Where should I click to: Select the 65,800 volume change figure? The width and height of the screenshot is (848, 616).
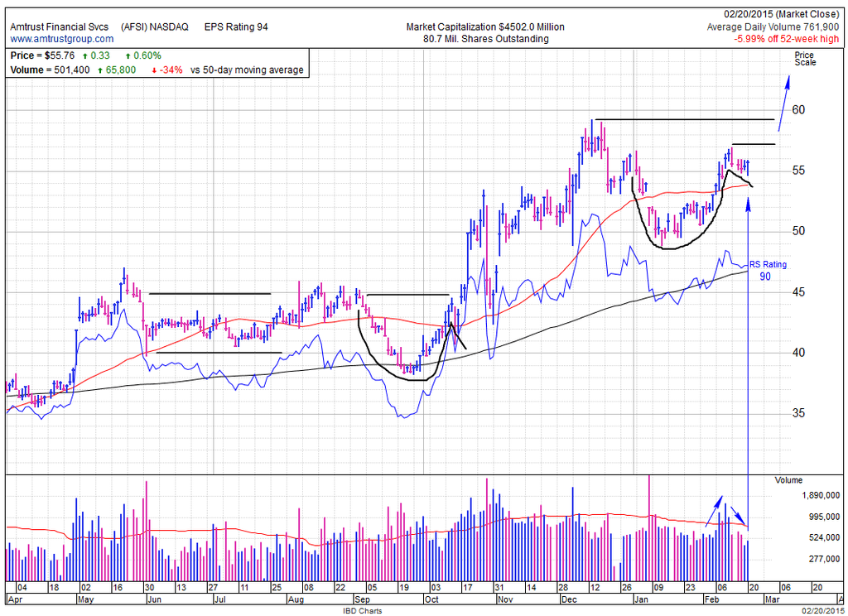coord(120,70)
